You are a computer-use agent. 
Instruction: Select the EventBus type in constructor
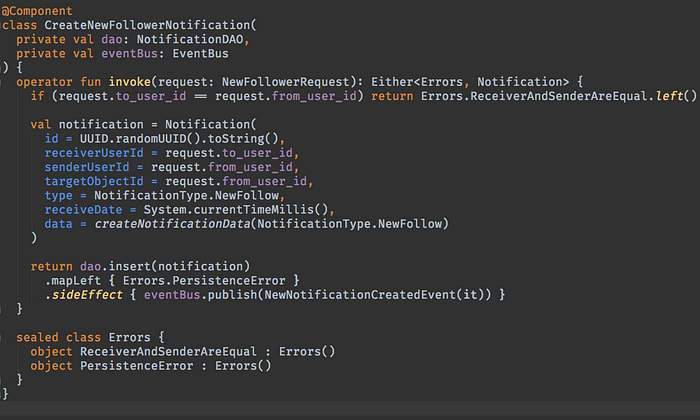[200, 54]
